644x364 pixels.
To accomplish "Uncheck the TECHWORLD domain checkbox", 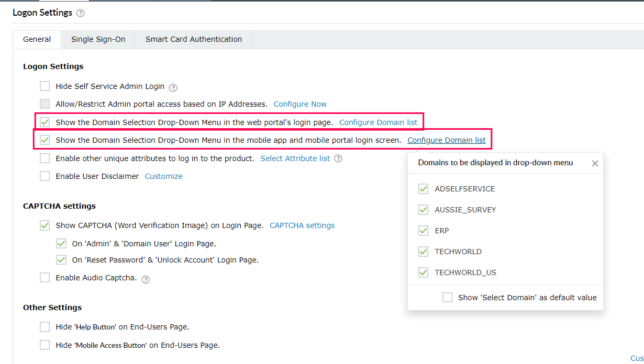I will click(423, 252).
